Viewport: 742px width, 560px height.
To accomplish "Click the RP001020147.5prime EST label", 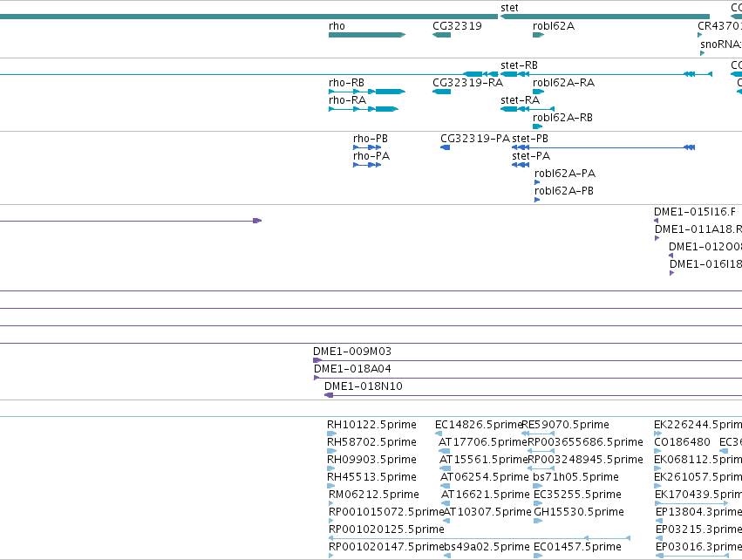I will [386, 547].
